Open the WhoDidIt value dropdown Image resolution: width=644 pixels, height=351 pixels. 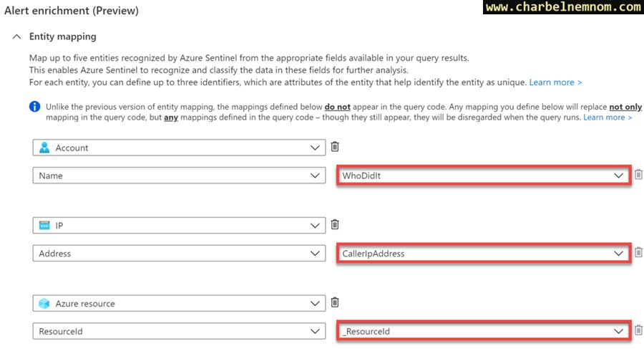tap(484, 175)
